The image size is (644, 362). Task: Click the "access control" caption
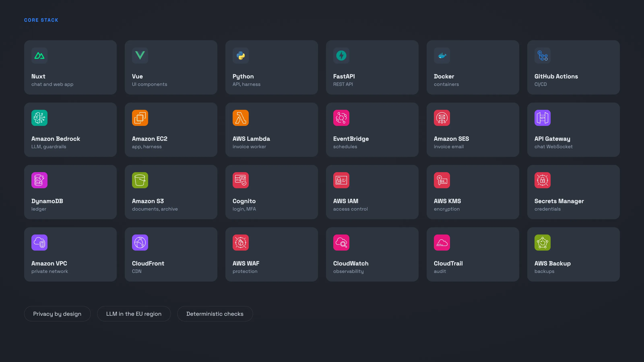click(350, 209)
